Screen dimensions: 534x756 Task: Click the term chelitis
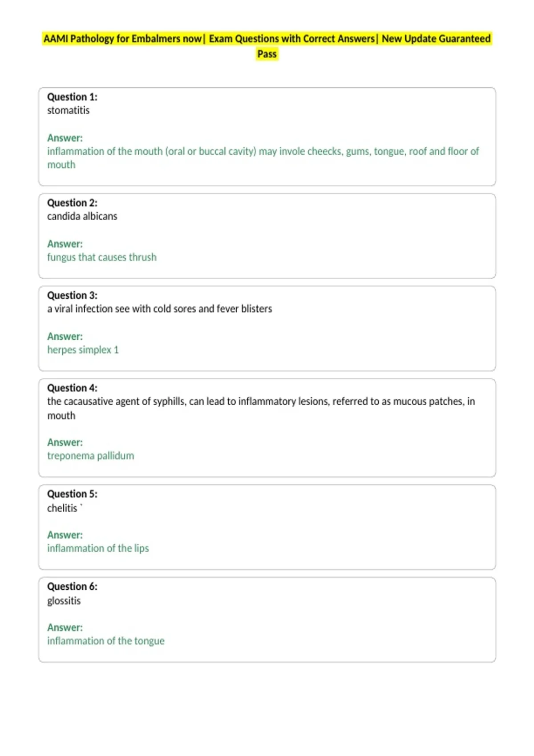(62, 508)
